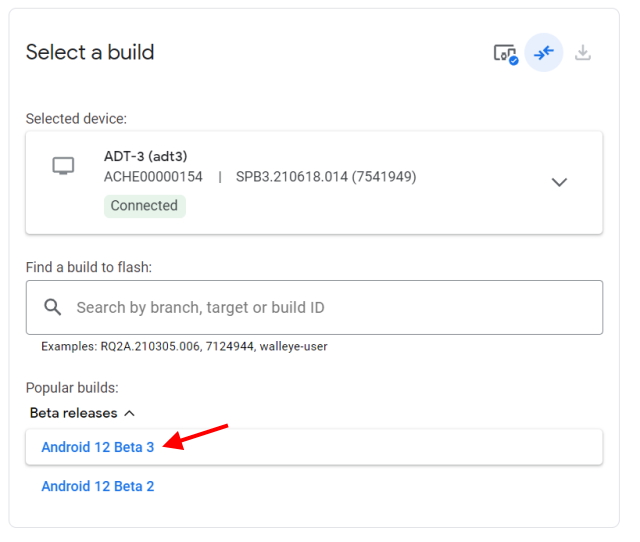Click the monitor icon for ADT-3 device
This screenshot has width=640, height=542.
click(63, 166)
